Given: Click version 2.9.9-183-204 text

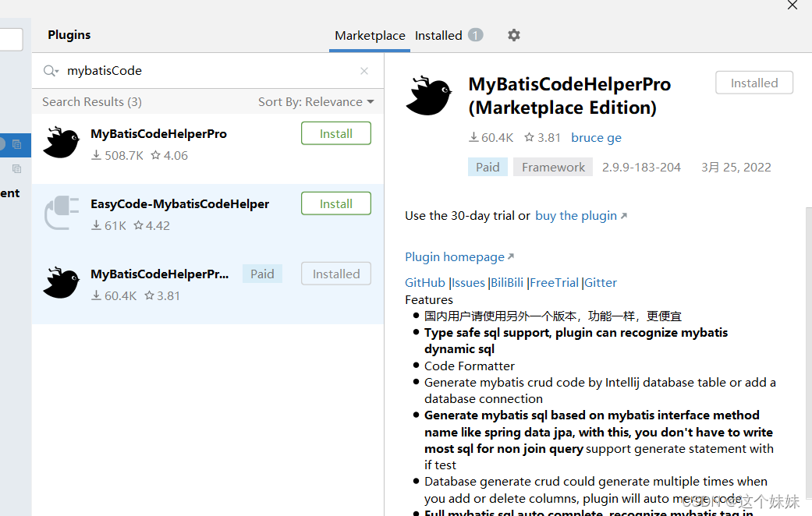Looking at the screenshot, I should click(x=641, y=167).
